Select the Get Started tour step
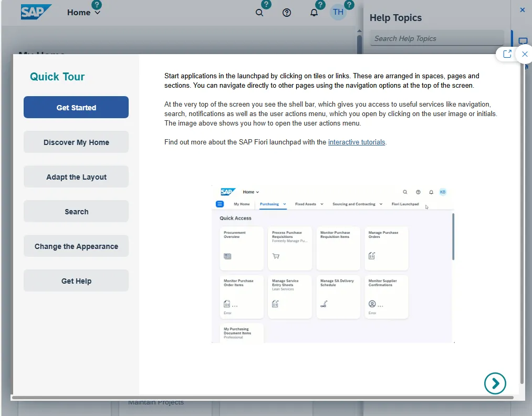The height and width of the screenshot is (416, 532). (76, 107)
